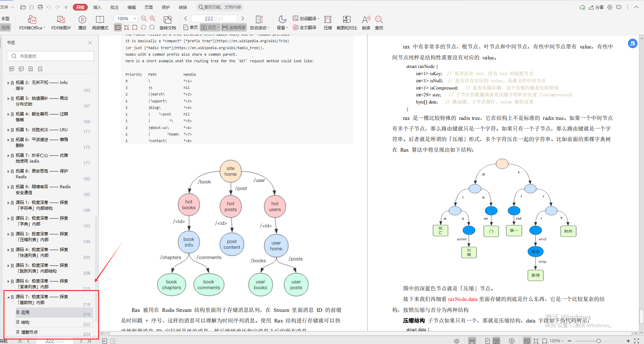Click the 分享 share button
This screenshot has width=644, height=344.
(596, 7)
